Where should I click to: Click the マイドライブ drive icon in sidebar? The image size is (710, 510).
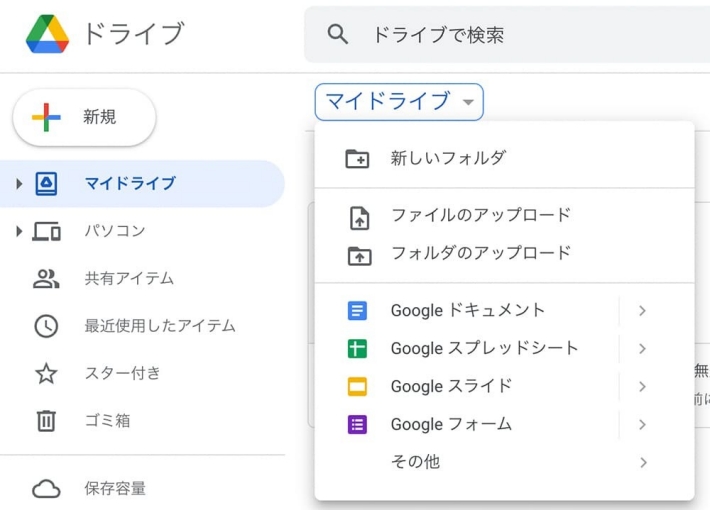(x=46, y=183)
